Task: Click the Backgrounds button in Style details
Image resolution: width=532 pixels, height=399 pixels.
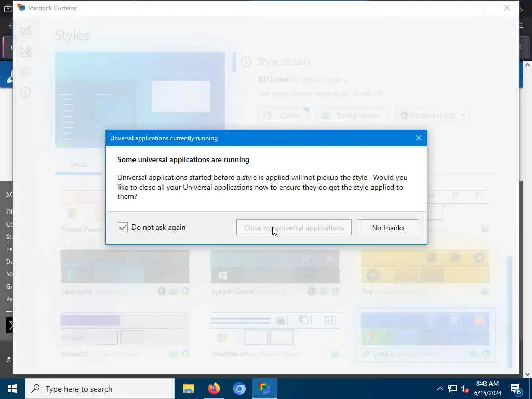Action: click(x=352, y=115)
